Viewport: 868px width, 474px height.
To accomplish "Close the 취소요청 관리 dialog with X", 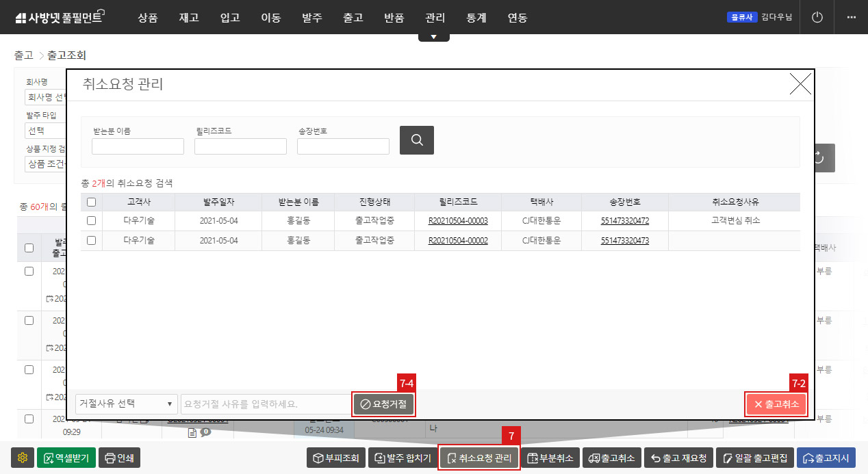I will tap(800, 84).
